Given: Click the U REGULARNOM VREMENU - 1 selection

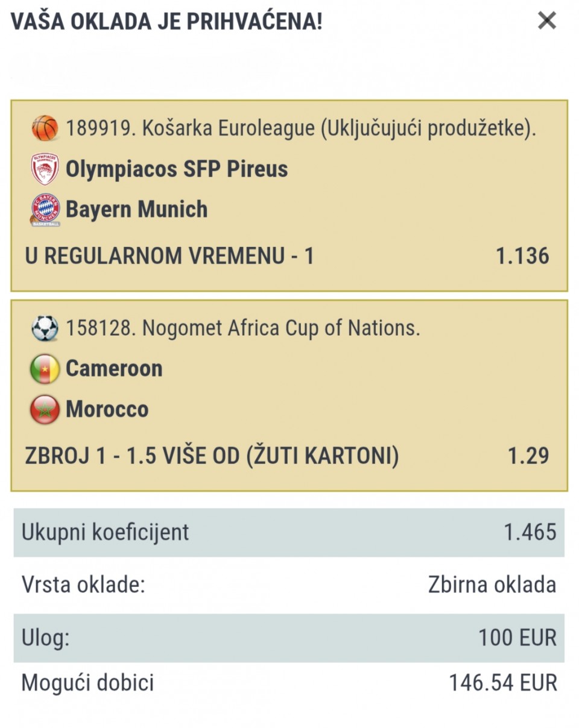Looking at the screenshot, I should tap(169, 256).
